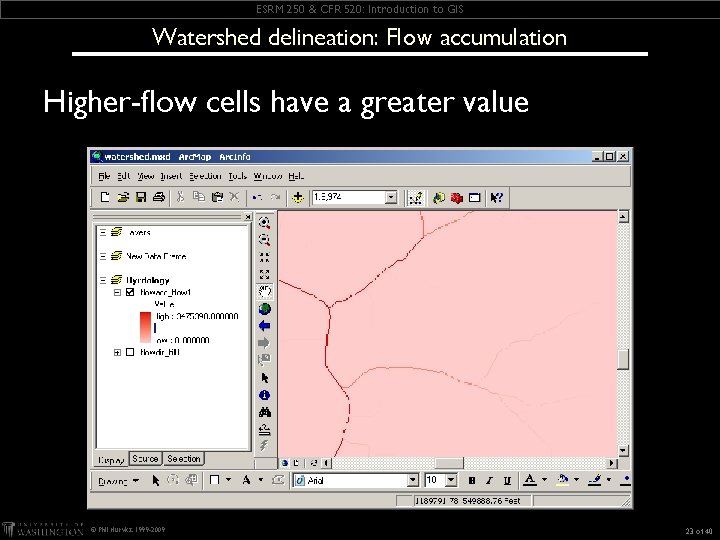Open the Insert menu
Image resolution: width=720 pixels, height=540 pixels.
point(171,176)
